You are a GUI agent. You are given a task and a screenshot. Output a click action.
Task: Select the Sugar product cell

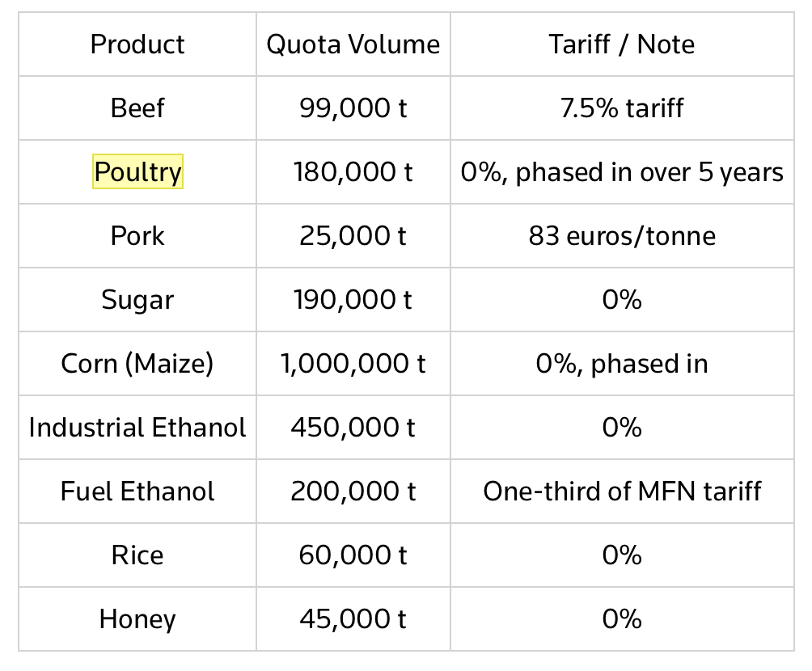[137, 300]
